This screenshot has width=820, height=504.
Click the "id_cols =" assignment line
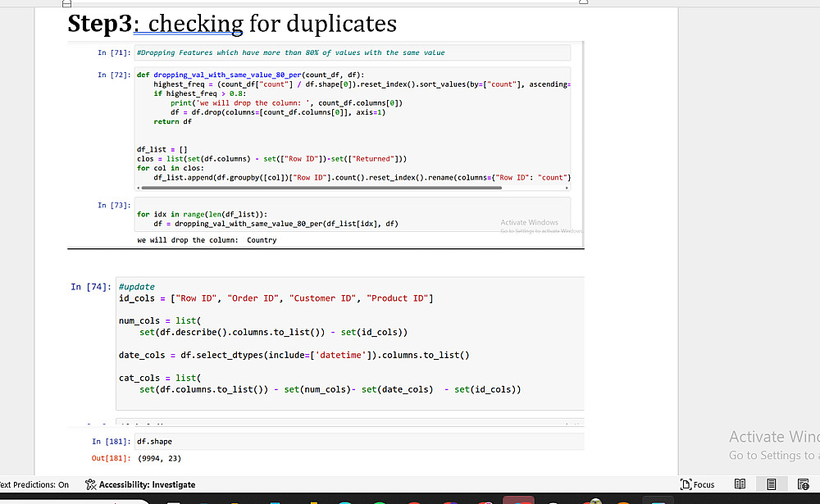[276, 298]
